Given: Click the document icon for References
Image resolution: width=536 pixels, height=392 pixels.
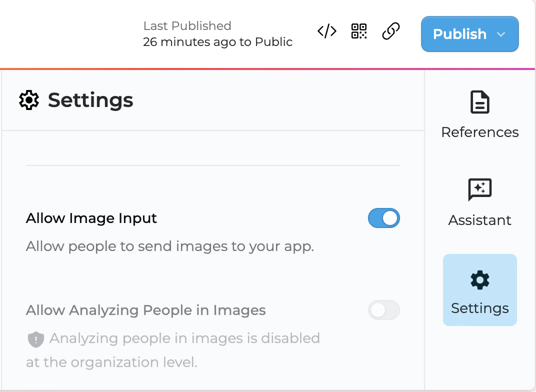Looking at the screenshot, I should [x=480, y=102].
